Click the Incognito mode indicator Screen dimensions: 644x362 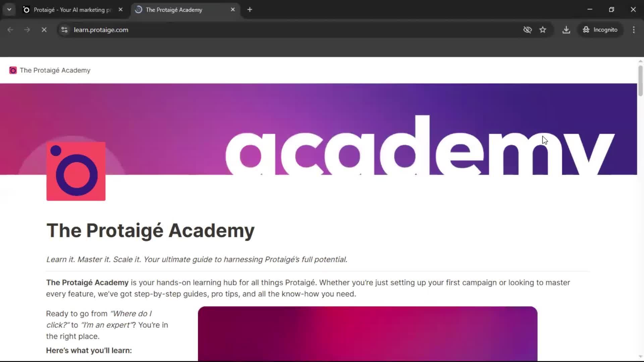[600, 29]
